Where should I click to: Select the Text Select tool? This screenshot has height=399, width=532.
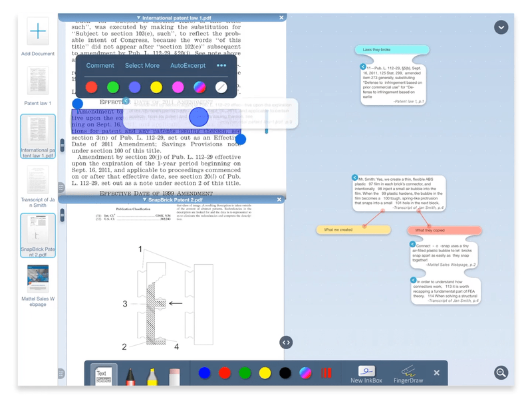pyautogui.click(x=104, y=374)
